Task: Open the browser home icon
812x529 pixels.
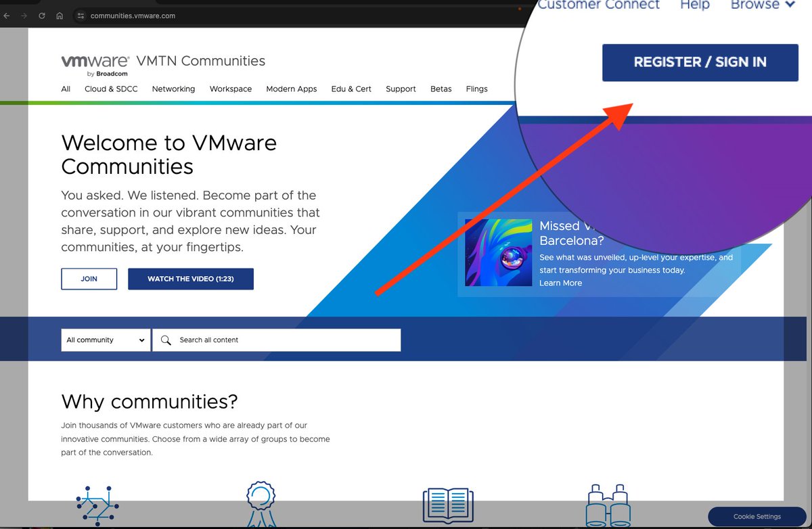Action: [60, 16]
